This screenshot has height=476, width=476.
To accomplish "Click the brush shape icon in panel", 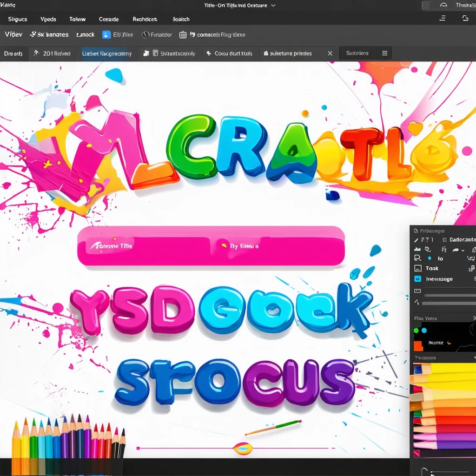I will [x=456, y=250].
